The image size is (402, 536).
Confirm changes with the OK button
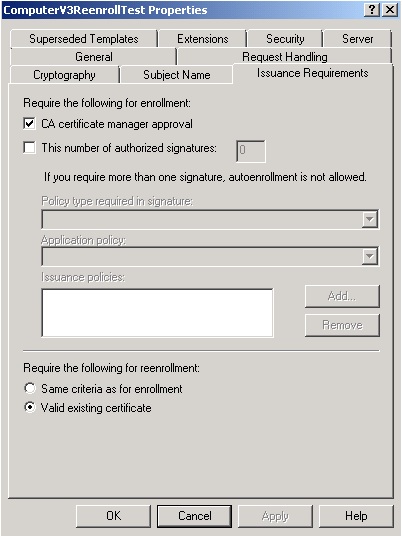pos(113,516)
